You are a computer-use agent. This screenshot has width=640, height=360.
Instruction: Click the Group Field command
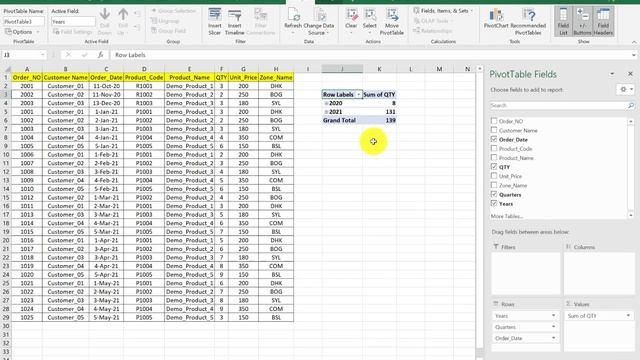point(168,31)
